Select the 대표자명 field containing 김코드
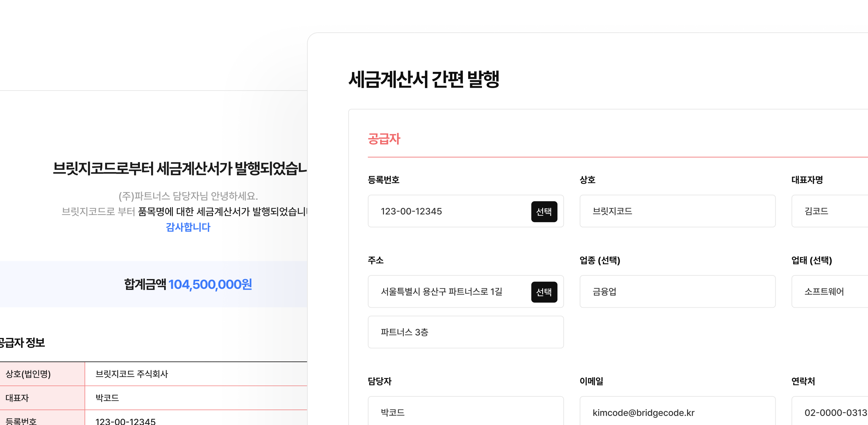 (x=829, y=211)
